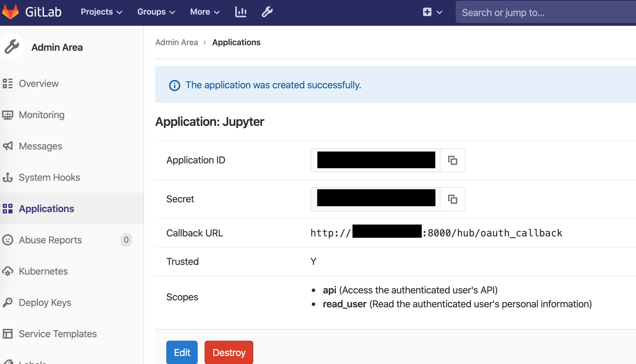Click the Deploy Keys key icon
Screen dimensions: 636x364
[x=8, y=302]
